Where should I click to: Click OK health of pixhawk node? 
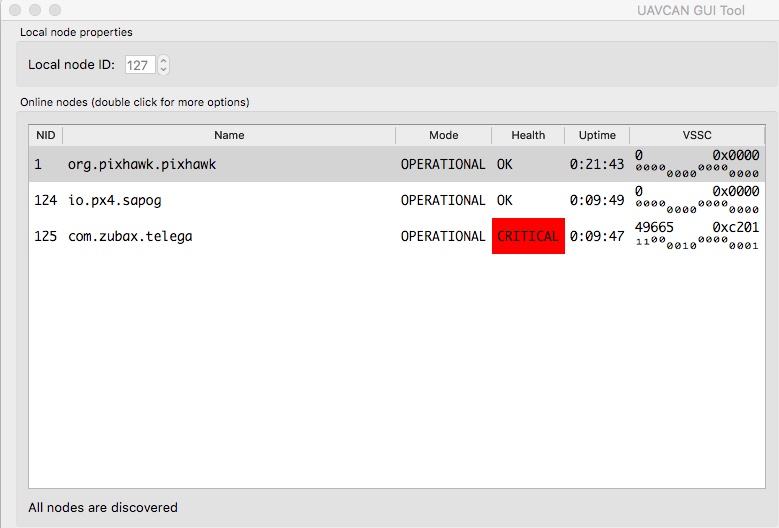point(505,164)
